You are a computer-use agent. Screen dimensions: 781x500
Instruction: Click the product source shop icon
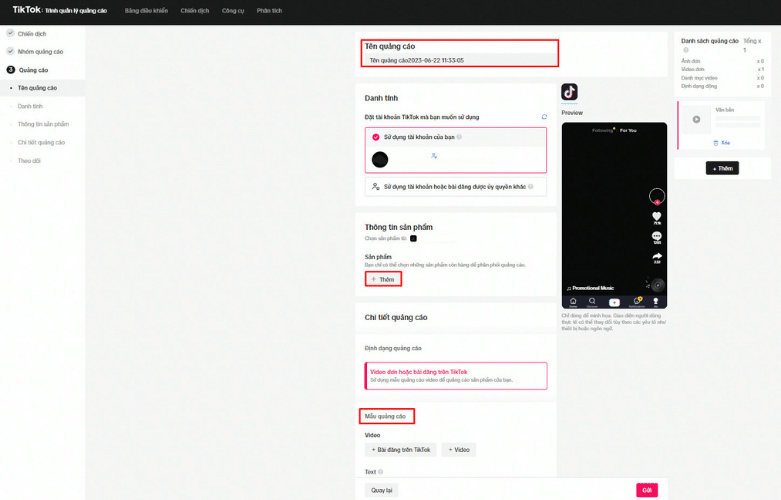413,239
